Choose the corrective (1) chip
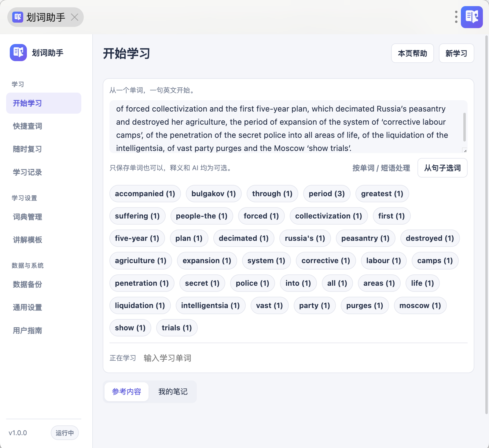This screenshot has width=489, height=448. click(x=326, y=260)
